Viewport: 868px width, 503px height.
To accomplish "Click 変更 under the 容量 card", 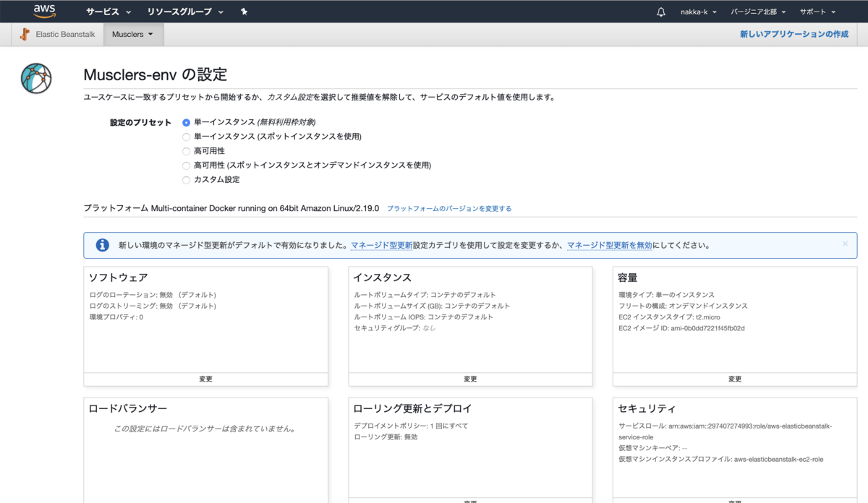I will [x=735, y=379].
